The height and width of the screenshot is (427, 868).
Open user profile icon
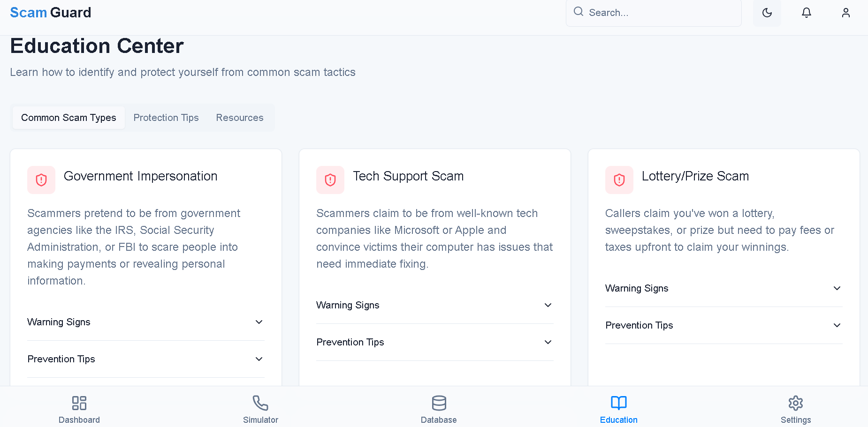click(x=846, y=13)
